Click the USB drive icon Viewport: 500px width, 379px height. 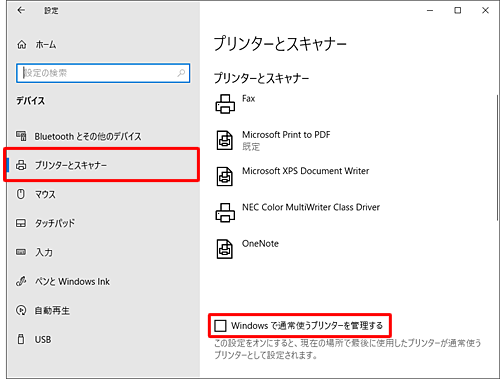coord(21,339)
